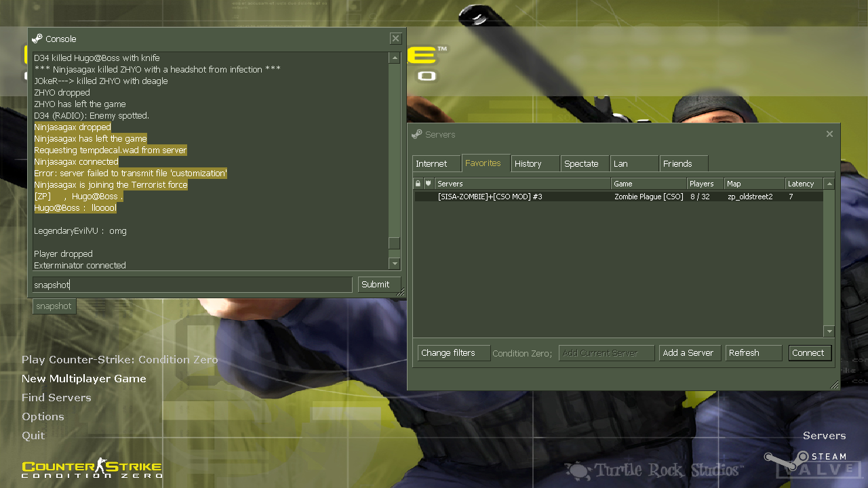This screenshot has height=488, width=868.
Task: Click the Steam icon in Servers title bar
Action: pos(417,134)
